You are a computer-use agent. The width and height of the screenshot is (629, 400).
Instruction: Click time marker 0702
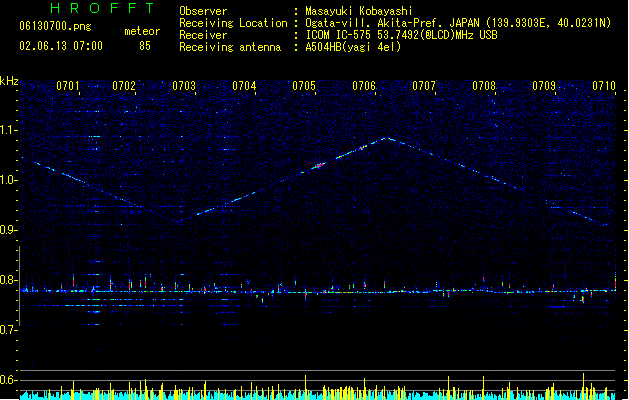click(x=124, y=86)
